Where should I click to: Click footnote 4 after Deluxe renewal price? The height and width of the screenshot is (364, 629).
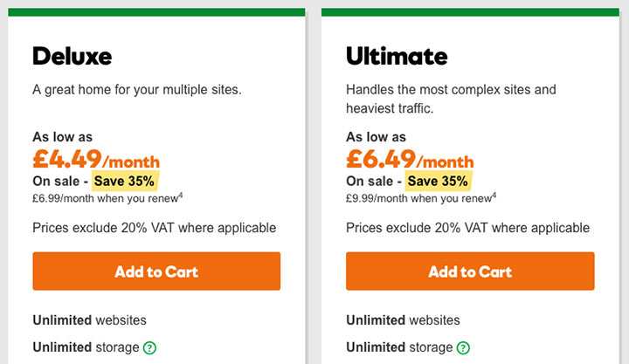(x=181, y=196)
